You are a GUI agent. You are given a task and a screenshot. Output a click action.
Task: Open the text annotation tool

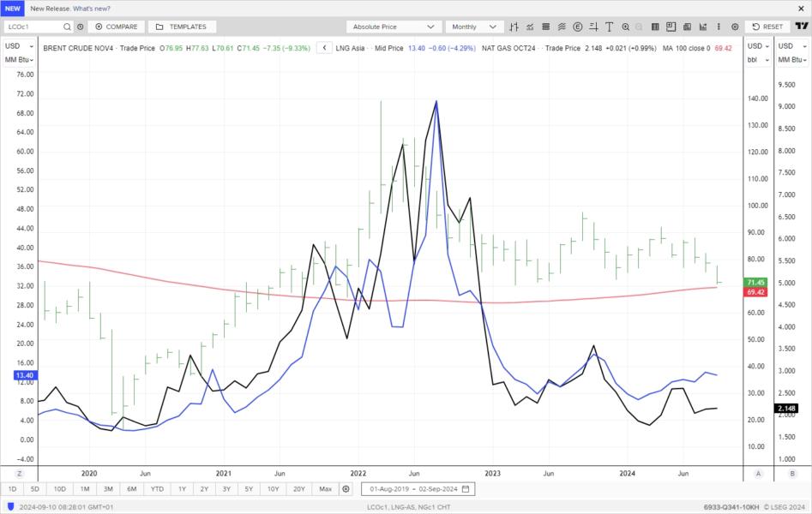[609, 27]
